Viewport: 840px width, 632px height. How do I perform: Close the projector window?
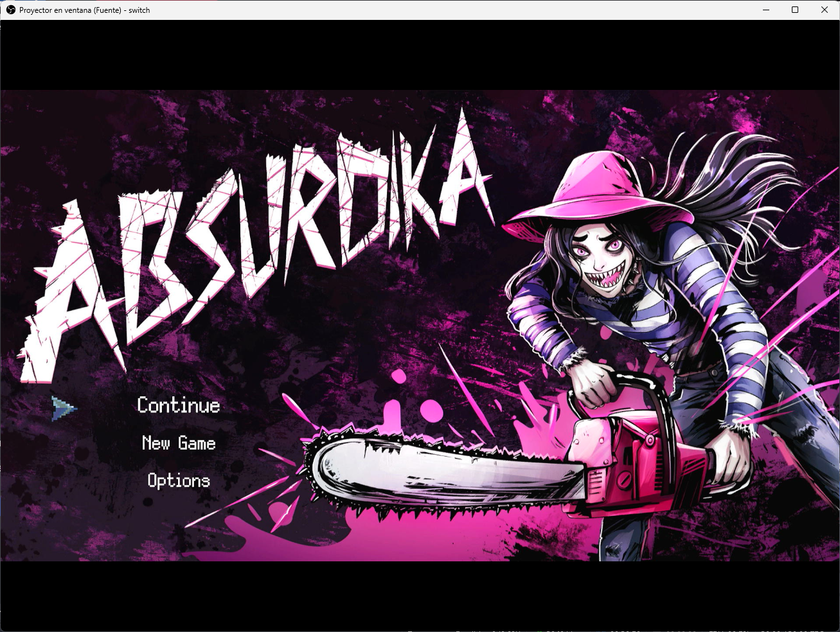[825, 10]
